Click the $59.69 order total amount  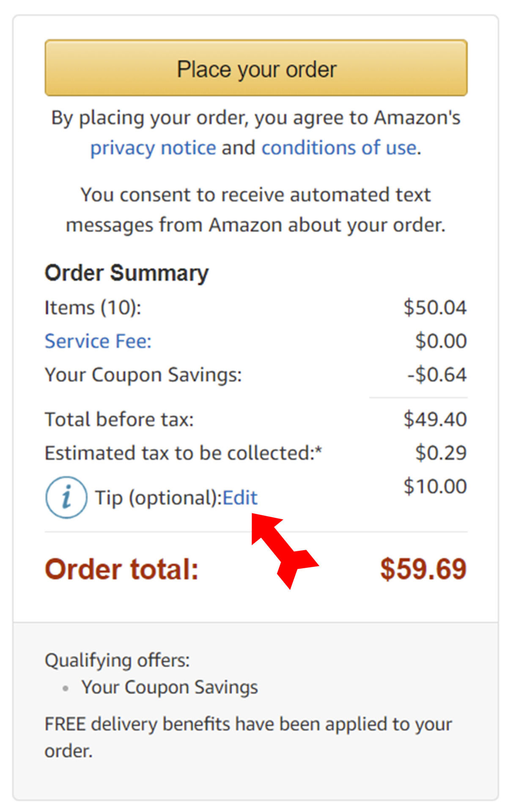pyautogui.click(x=423, y=569)
